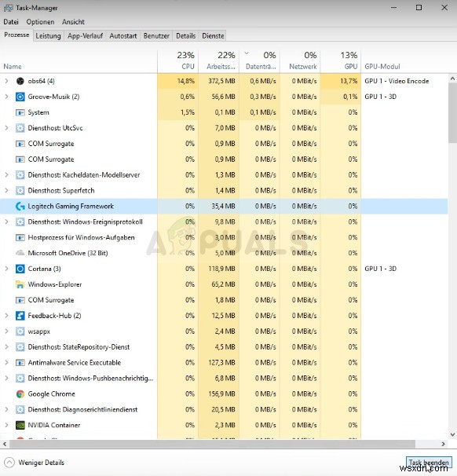Click the Hostprozess für Windows-Aufgaben icon

tap(20, 238)
